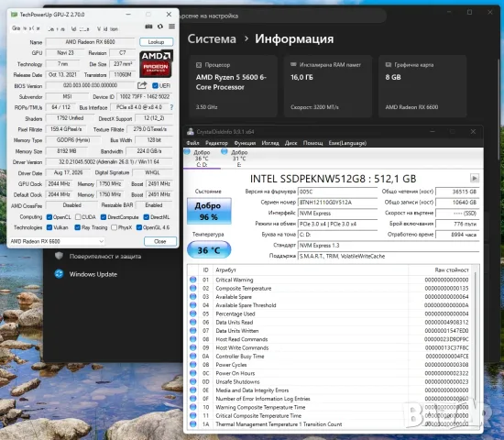Click the AMD Radeon graphics logo
The height and width of the screenshot is (440, 504).
tap(156, 63)
